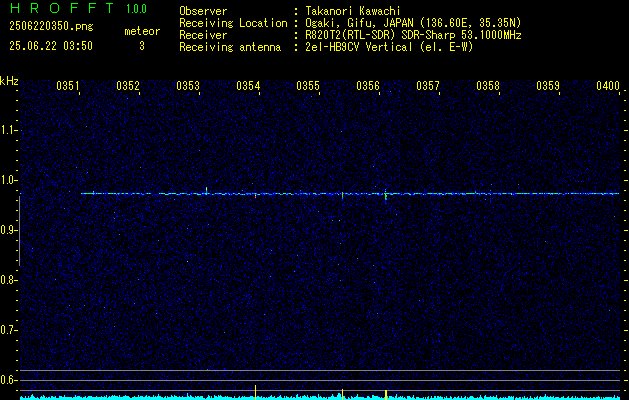This screenshot has height=400, width=629.
Task: Click the 0356 time axis label
Action: tap(368, 86)
